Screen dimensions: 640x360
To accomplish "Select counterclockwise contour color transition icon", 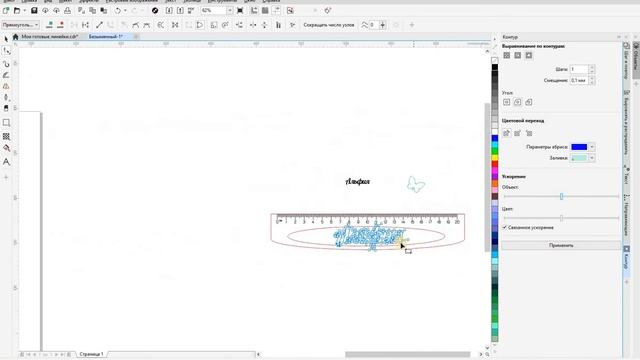I will [x=529, y=133].
